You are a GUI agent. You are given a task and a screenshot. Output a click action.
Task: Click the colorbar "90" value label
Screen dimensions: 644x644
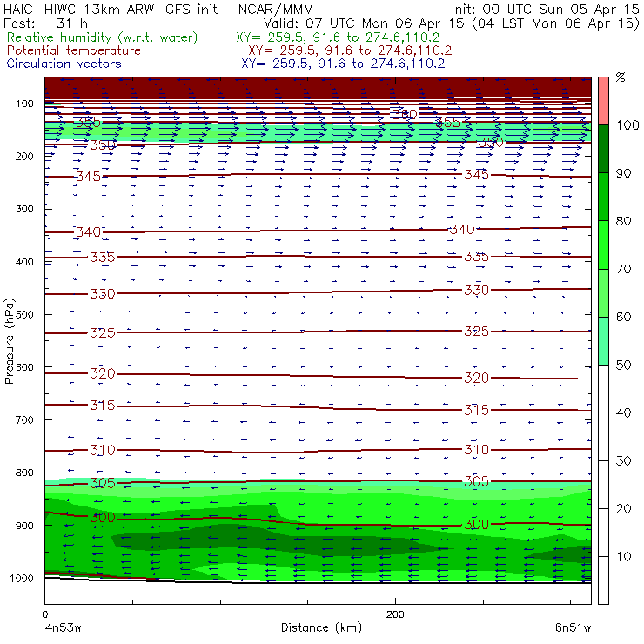(623, 173)
